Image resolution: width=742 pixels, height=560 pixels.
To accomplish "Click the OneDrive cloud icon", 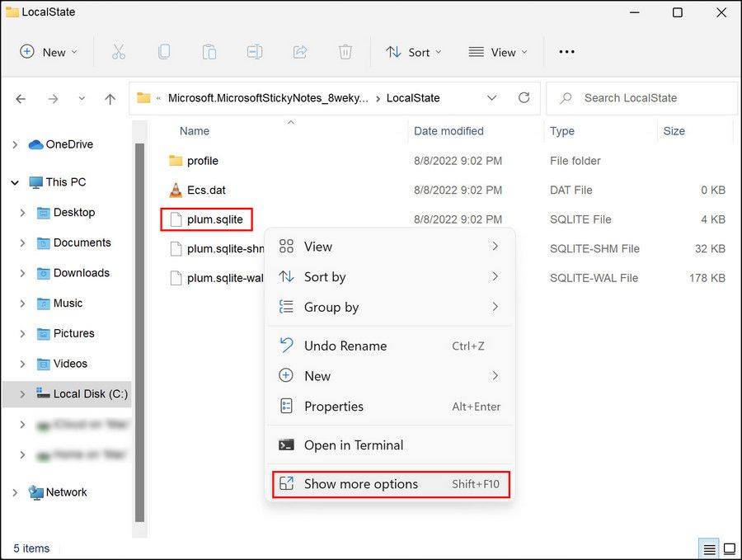I will coord(35,144).
